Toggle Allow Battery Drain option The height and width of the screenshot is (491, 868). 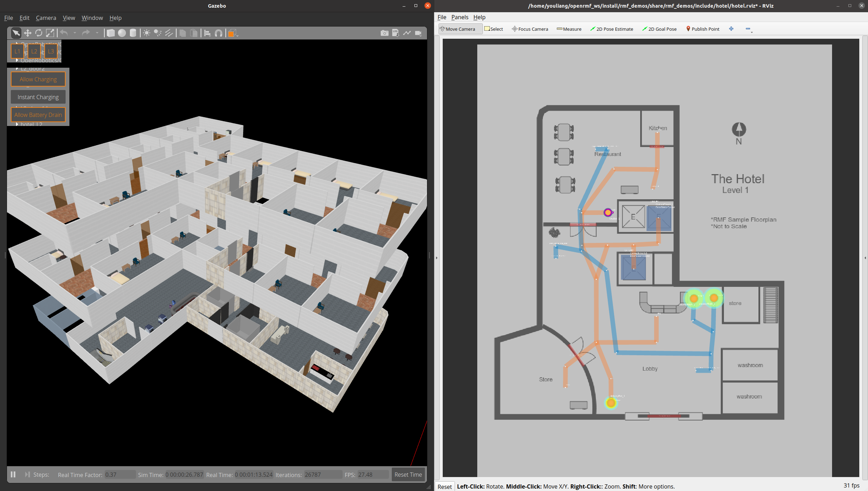click(38, 115)
